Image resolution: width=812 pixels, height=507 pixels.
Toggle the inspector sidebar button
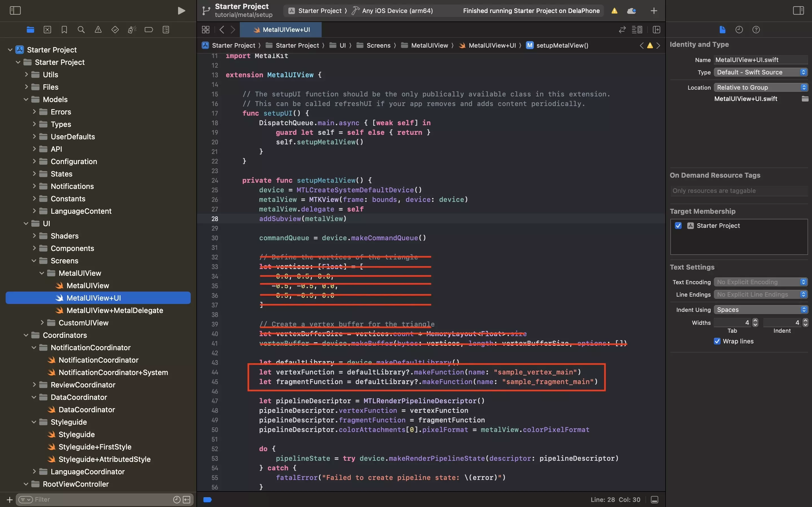click(798, 11)
